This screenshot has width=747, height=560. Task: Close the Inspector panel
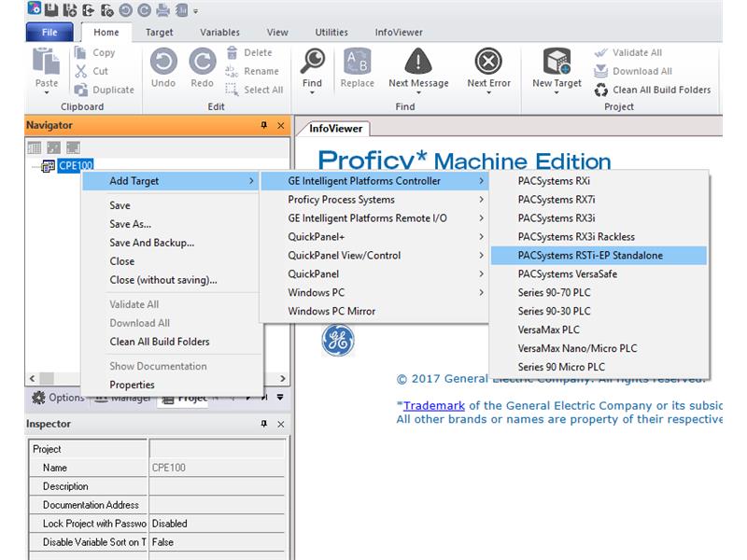pos(281,424)
